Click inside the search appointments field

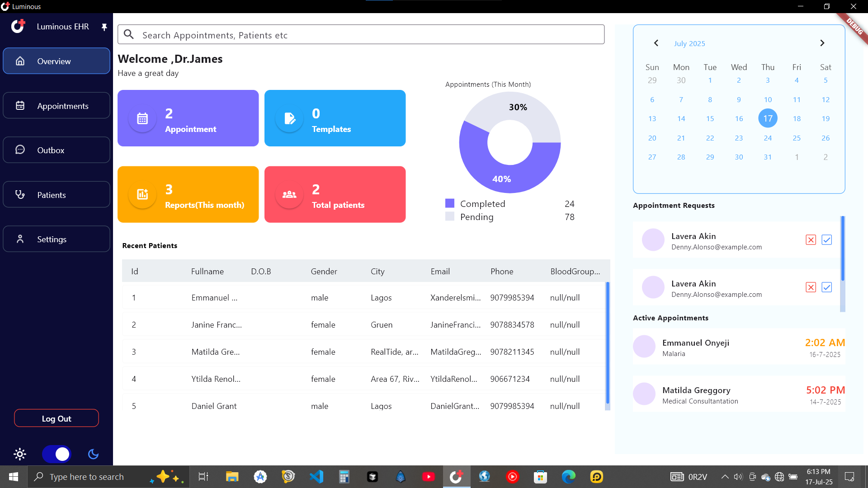tap(316, 34)
